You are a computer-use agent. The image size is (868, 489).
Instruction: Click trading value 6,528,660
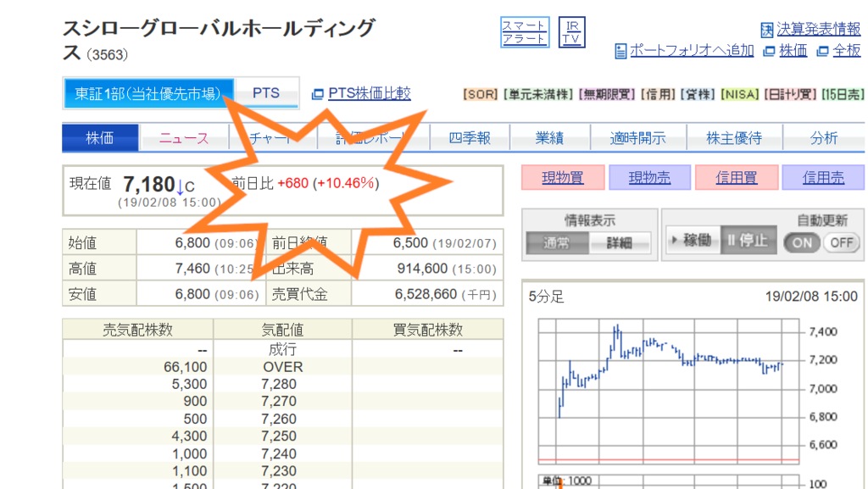tap(426, 294)
